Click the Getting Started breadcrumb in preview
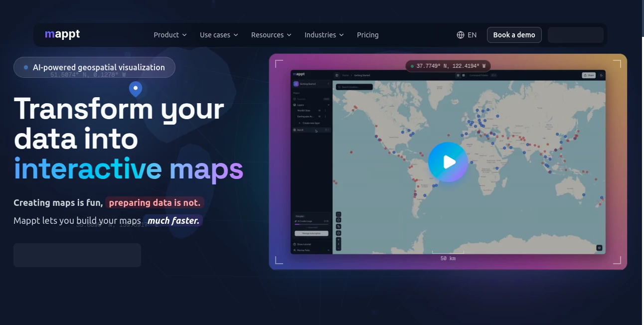The height and width of the screenshot is (325, 644). coord(362,75)
